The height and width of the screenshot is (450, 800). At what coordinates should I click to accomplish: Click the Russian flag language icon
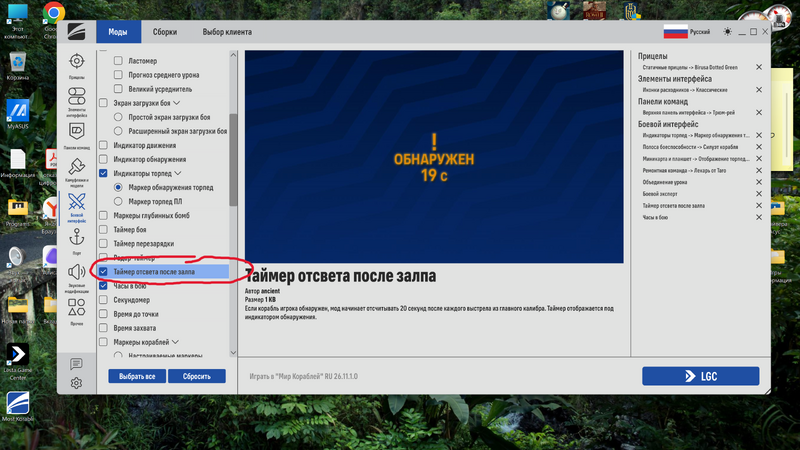click(676, 32)
